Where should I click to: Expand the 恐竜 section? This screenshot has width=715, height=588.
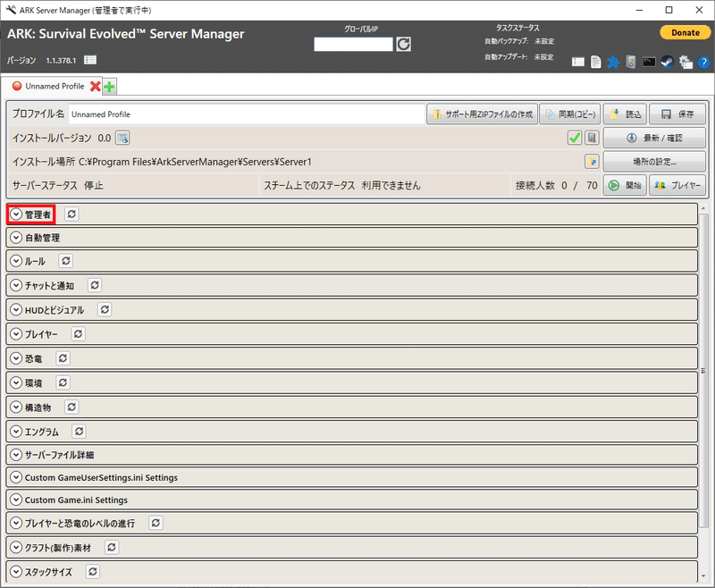(x=16, y=358)
